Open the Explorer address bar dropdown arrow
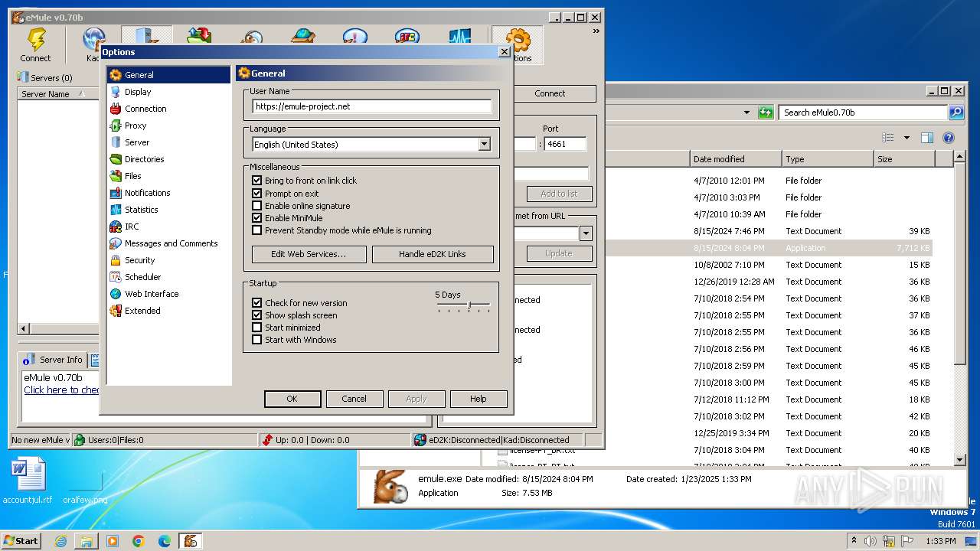Image resolution: width=980 pixels, height=551 pixels. pyautogui.click(x=746, y=112)
